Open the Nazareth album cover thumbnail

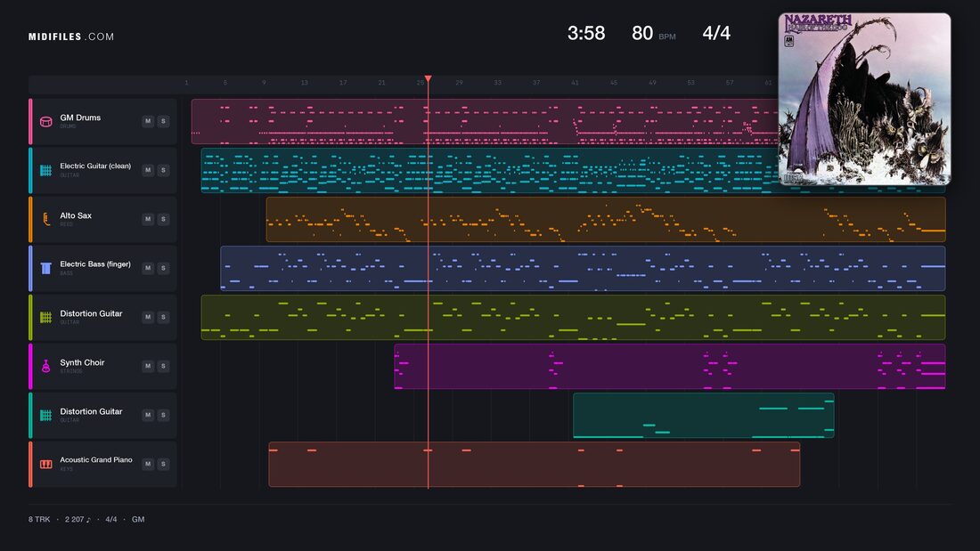[x=864, y=100]
